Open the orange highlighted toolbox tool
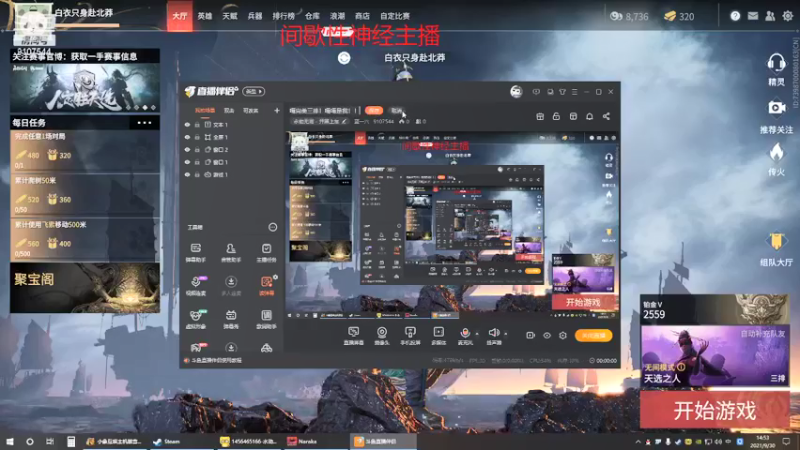The height and width of the screenshot is (450, 800). click(266, 286)
